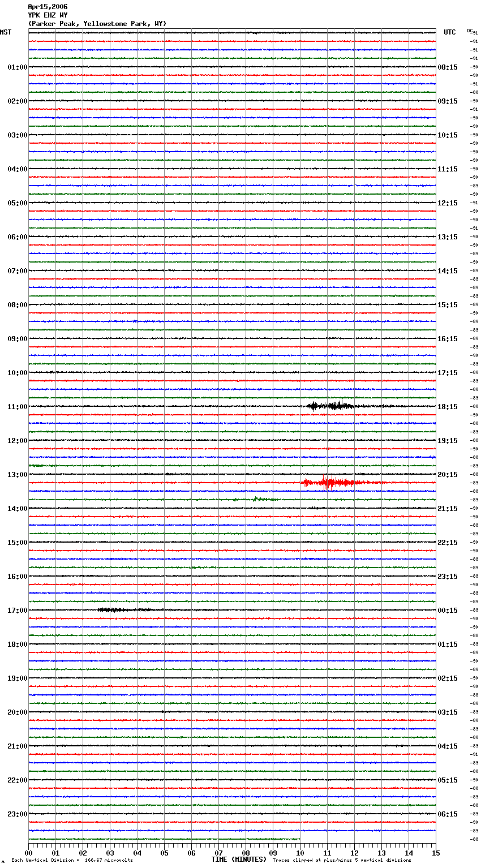This screenshot has width=481, height=868.
Task: Click the 05 minute tick label on bottom axis
Action: click(x=164, y=853)
